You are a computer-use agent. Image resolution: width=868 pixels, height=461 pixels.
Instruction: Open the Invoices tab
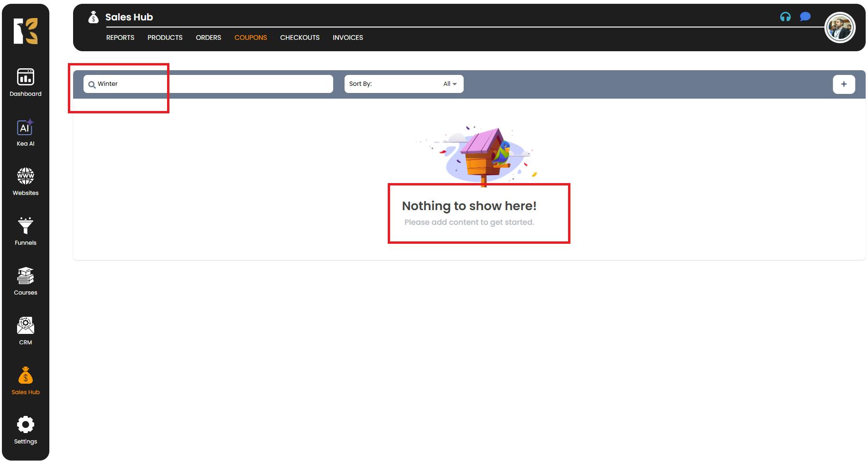(347, 37)
